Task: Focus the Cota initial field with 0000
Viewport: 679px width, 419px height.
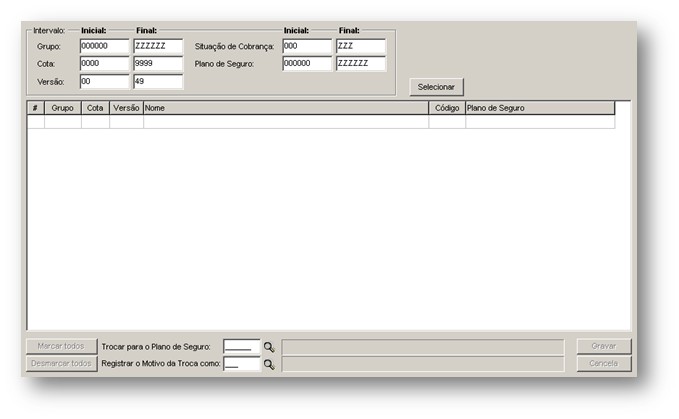Action: pyautogui.click(x=104, y=64)
